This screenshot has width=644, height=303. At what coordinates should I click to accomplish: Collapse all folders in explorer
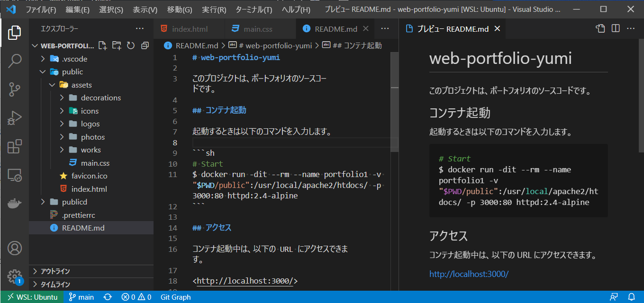[145, 45]
